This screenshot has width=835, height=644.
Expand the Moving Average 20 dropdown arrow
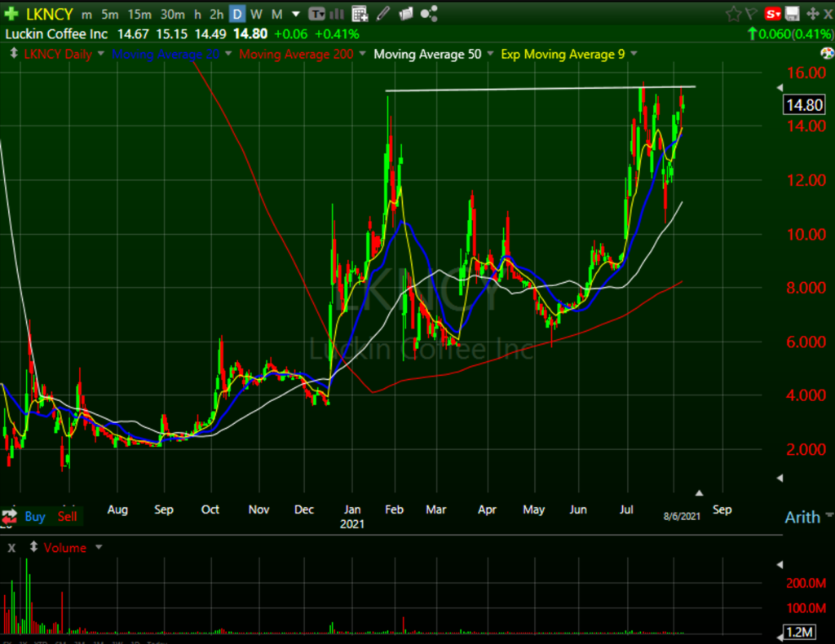click(228, 54)
